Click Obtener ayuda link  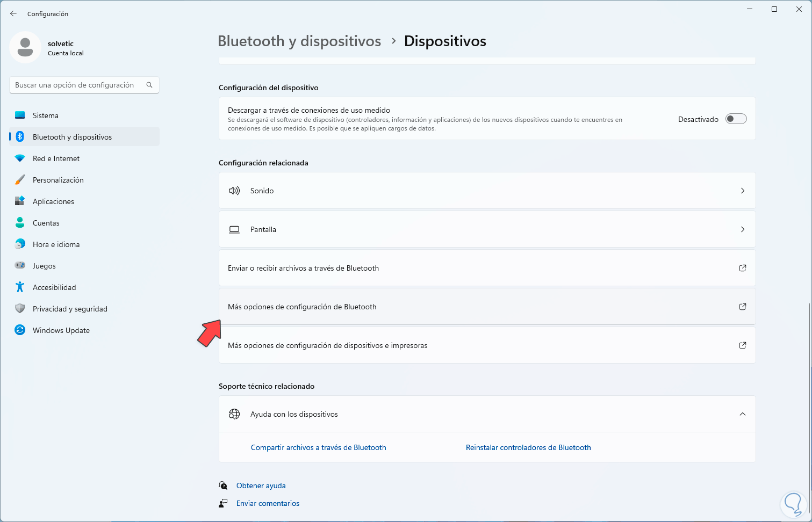pyautogui.click(x=261, y=485)
